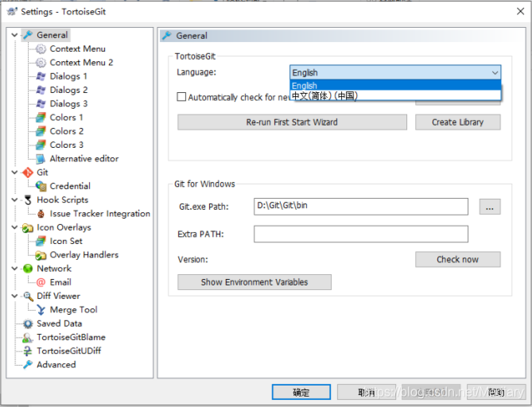Click the Icon Set icon
The height and width of the screenshot is (407, 532).
(x=41, y=241)
